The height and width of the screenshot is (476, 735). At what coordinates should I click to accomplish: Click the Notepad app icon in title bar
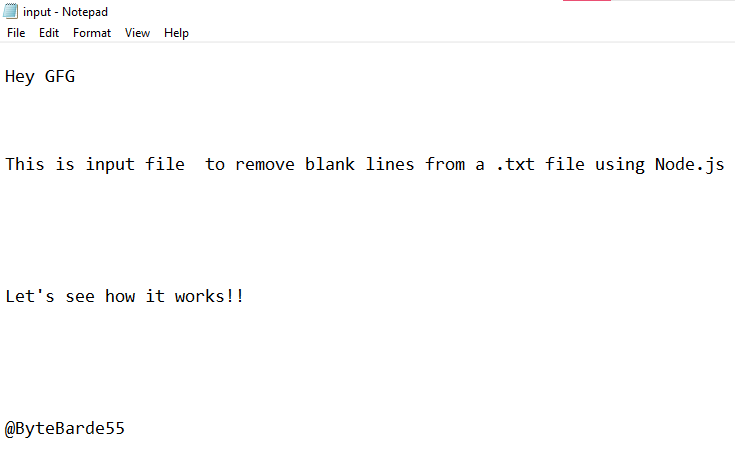click(x=10, y=11)
